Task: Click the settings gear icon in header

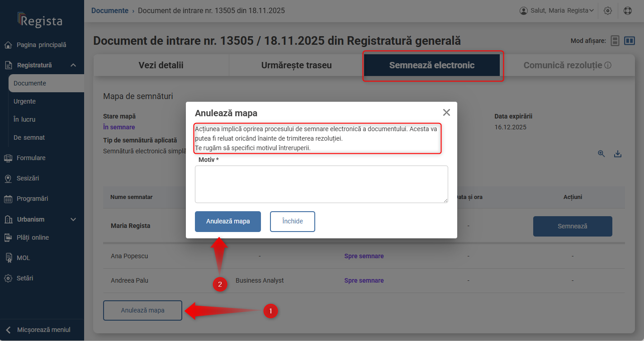Action: (x=608, y=10)
